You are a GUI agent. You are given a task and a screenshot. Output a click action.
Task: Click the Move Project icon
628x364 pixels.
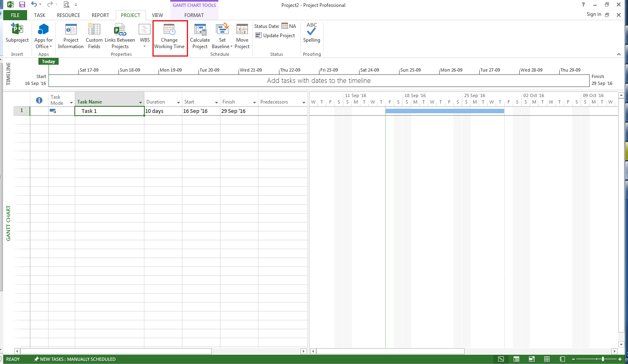(x=242, y=36)
